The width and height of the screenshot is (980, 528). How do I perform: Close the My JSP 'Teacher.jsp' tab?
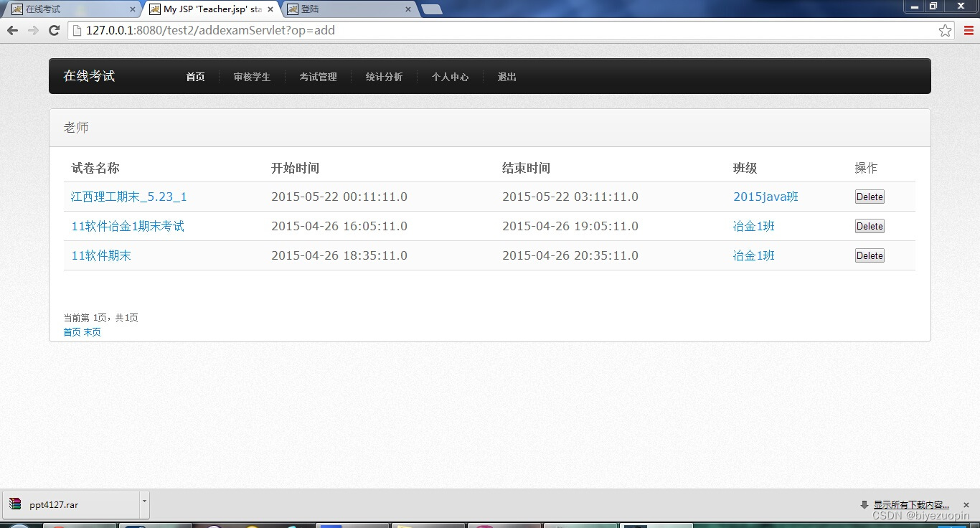[270, 9]
